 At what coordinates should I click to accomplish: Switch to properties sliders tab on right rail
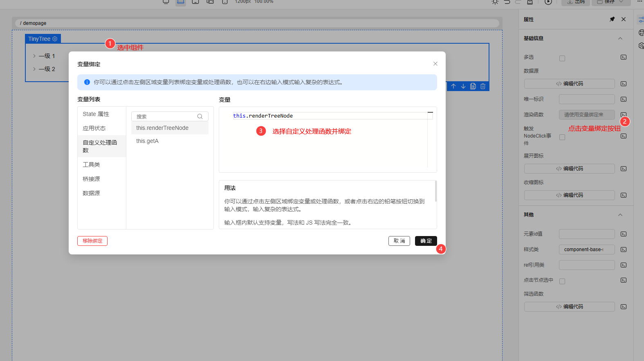click(x=641, y=20)
